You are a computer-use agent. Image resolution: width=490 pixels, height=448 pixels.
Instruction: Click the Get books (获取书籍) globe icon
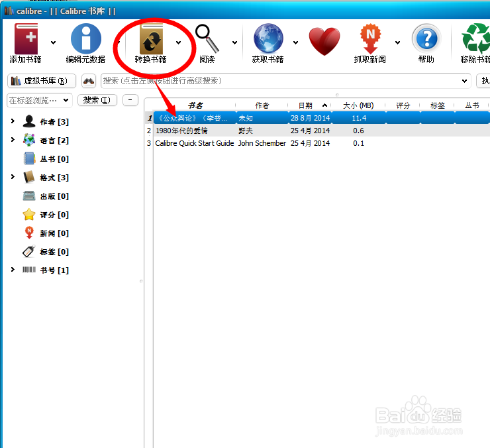click(x=268, y=38)
